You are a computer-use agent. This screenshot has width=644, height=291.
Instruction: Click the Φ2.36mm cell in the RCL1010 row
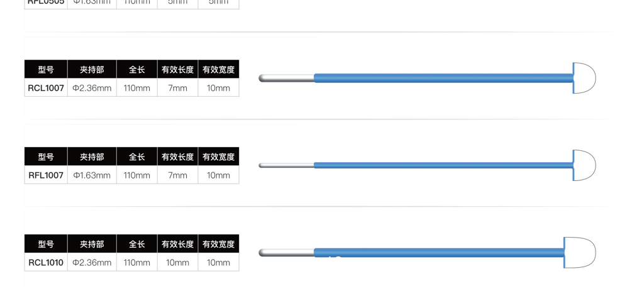pos(92,262)
